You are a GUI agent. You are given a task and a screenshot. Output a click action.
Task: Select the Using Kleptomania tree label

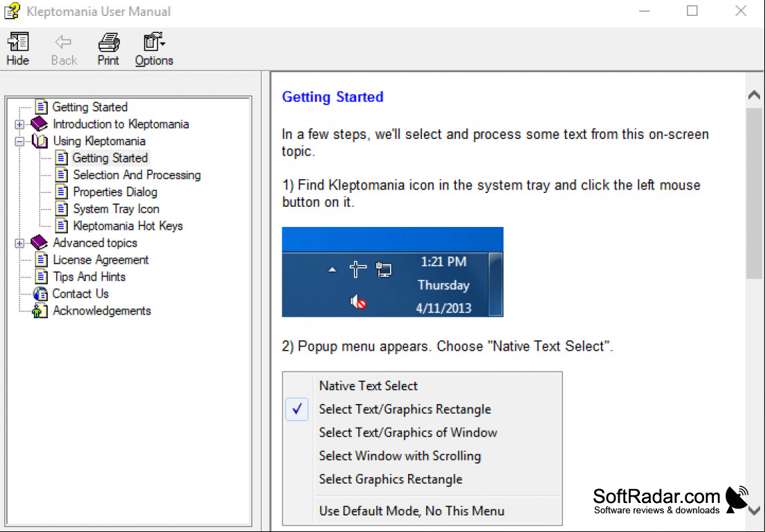tap(99, 141)
